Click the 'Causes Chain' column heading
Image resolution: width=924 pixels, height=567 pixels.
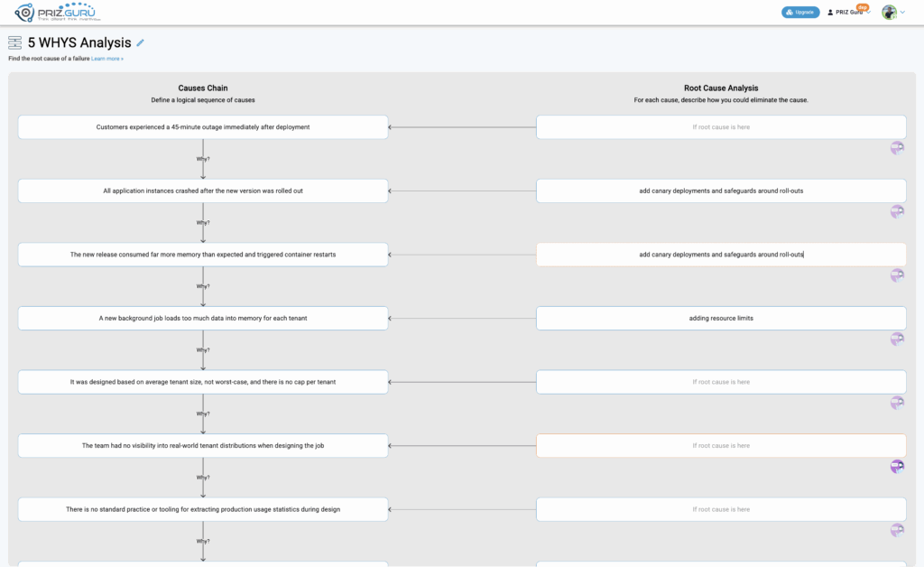[203, 88]
